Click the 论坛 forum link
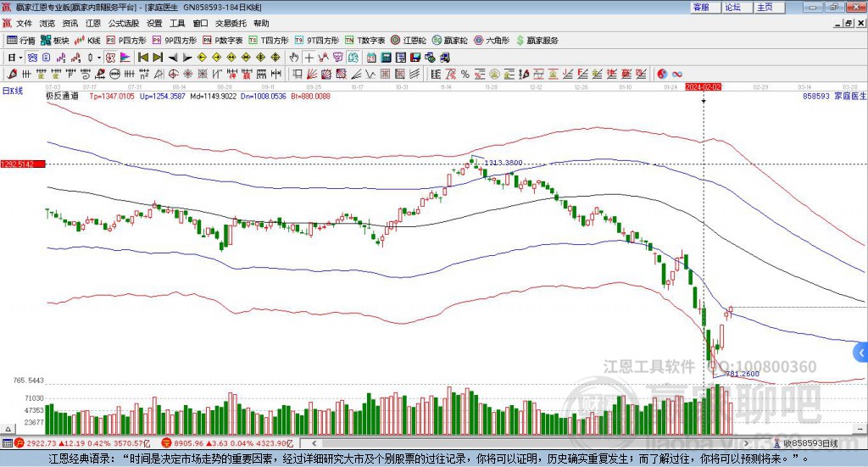The width and height of the screenshot is (868, 467). [732, 7]
